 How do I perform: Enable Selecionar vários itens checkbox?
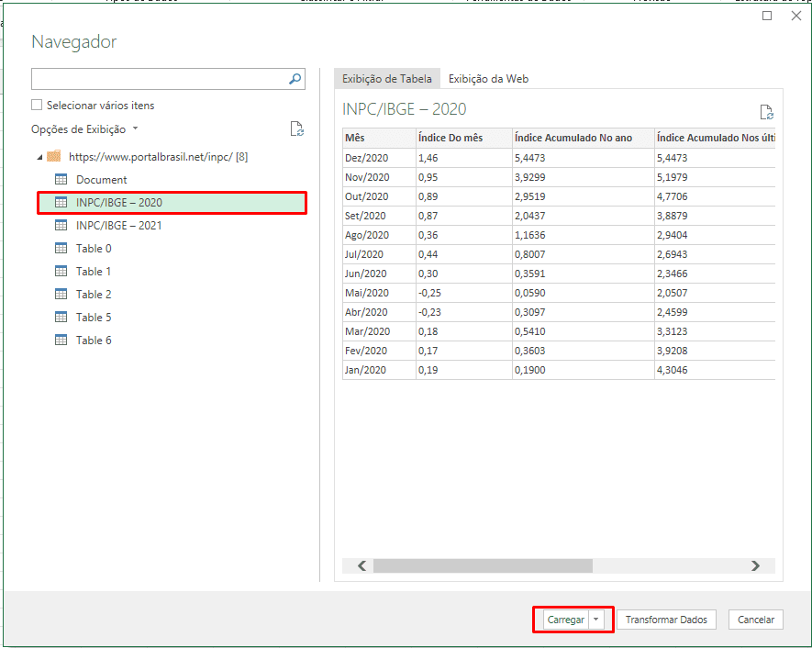37,106
